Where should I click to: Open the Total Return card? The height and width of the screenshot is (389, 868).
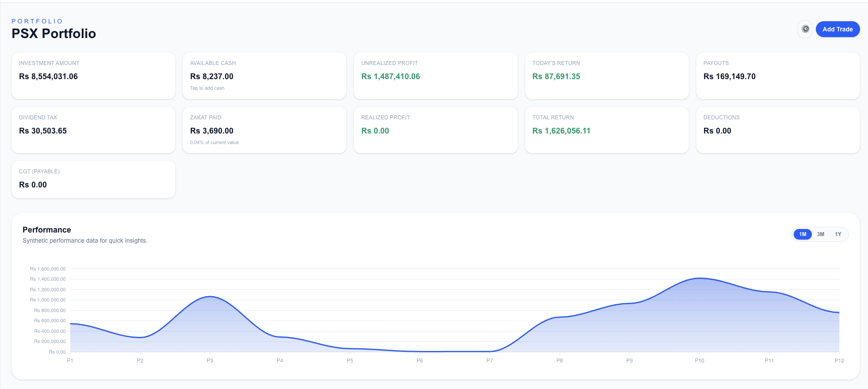coord(606,130)
